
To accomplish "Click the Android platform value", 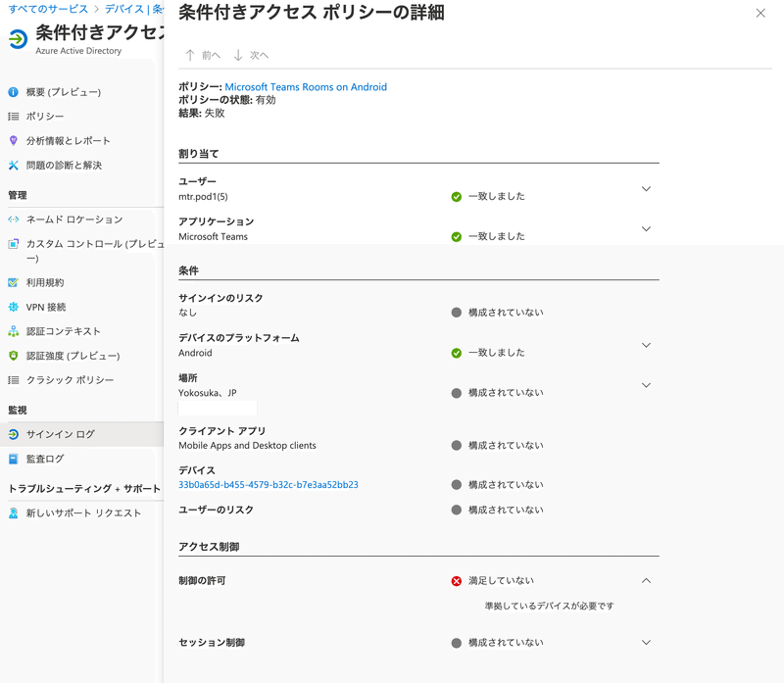I will click(x=195, y=353).
